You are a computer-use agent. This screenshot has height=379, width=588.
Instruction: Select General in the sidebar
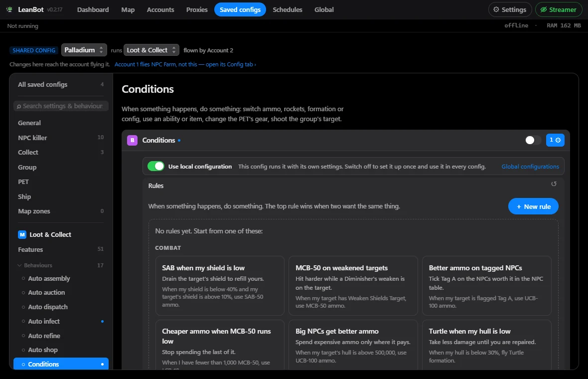coord(61,123)
